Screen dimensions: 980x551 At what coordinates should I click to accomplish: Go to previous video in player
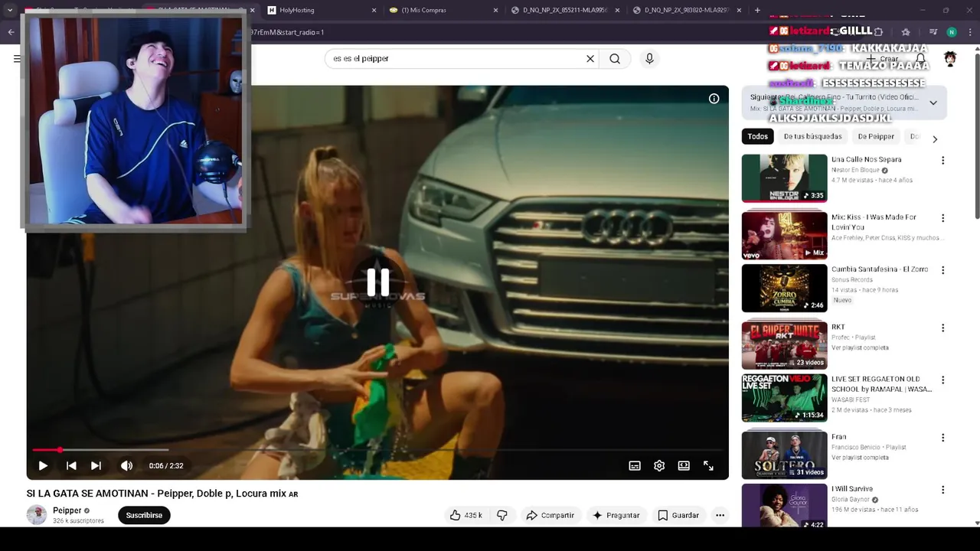click(71, 465)
